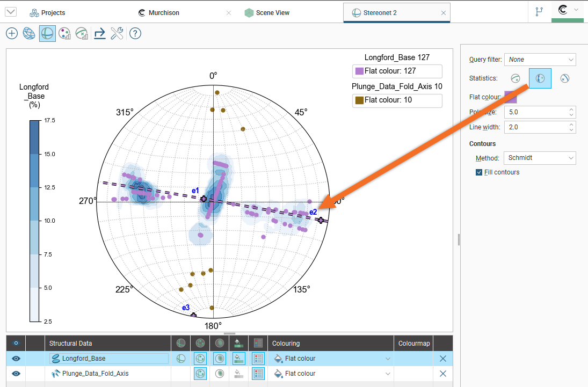Switch to the Murchison tab
The width and height of the screenshot is (588, 387).
(x=159, y=13)
